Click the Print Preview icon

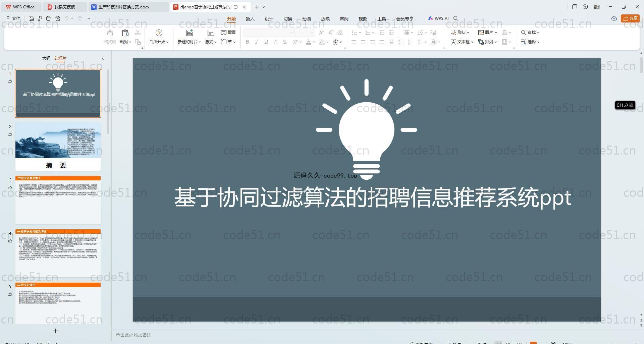[x=57, y=18]
